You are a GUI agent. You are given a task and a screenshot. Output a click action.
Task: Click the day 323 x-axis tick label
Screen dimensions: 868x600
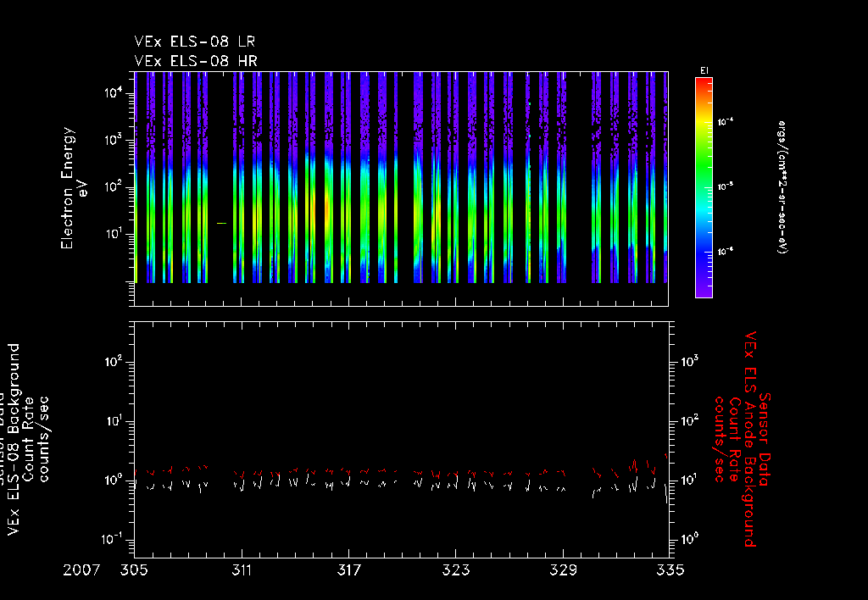(x=456, y=569)
